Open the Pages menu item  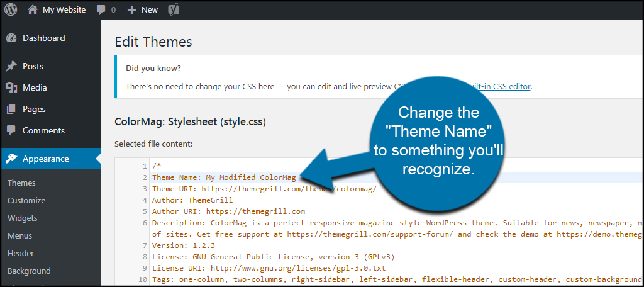[34, 109]
